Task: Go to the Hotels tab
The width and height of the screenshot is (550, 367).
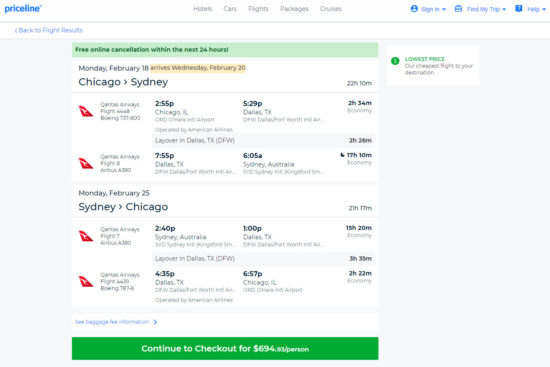Action: (x=203, y=9)
